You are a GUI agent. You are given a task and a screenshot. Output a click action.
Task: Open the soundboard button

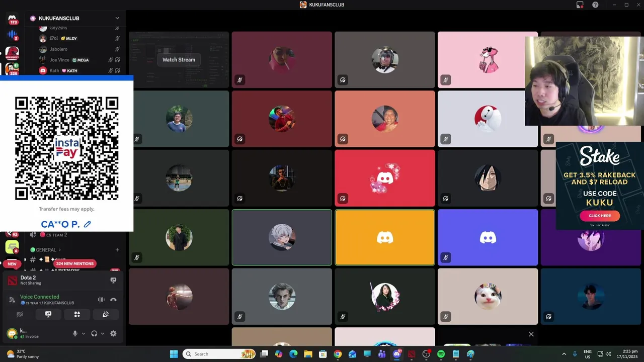pyautogui.click(x=106, y=314)
